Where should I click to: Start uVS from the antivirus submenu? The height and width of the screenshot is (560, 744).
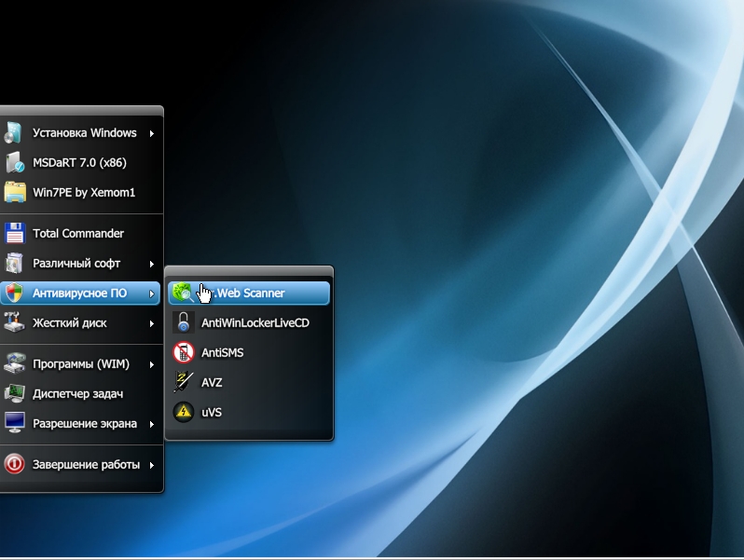[212, 413]
